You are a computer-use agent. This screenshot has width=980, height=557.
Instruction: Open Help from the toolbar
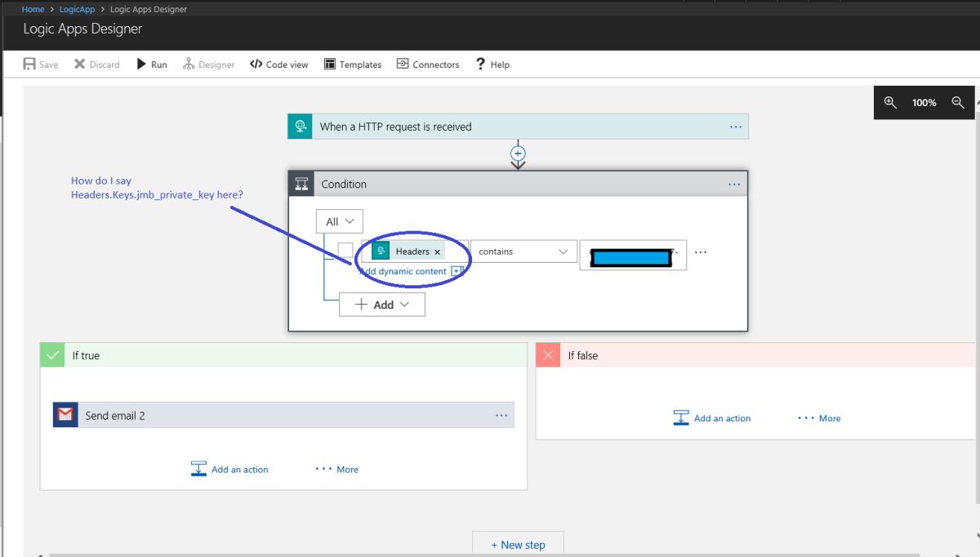pyautogui.click(x=492, y=65)
